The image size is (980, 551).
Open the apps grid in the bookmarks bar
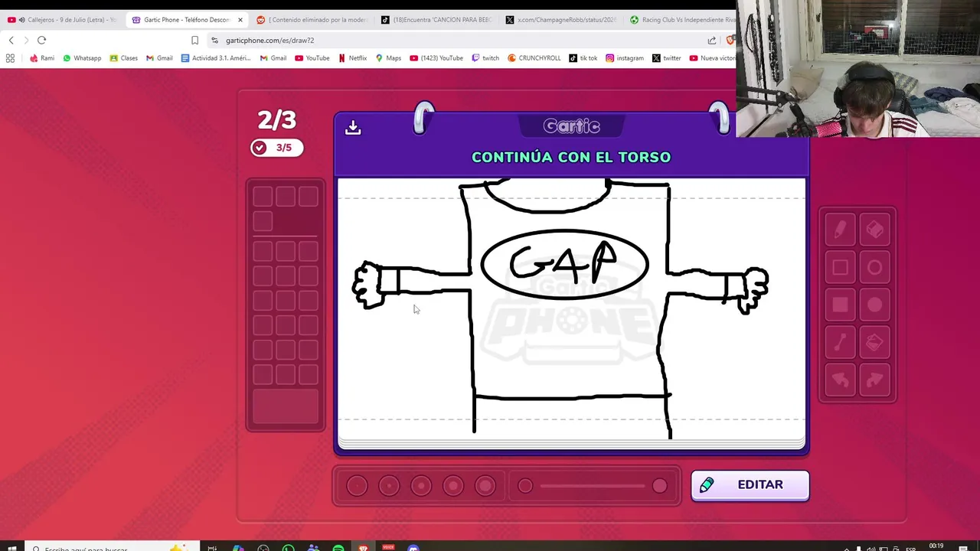point(10,58)
